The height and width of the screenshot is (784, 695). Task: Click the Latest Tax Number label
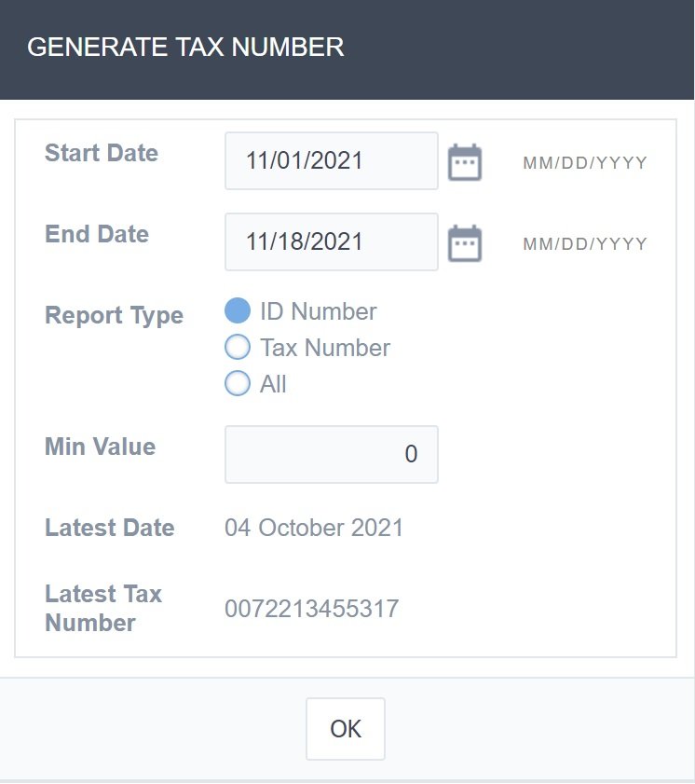(103, 608)
